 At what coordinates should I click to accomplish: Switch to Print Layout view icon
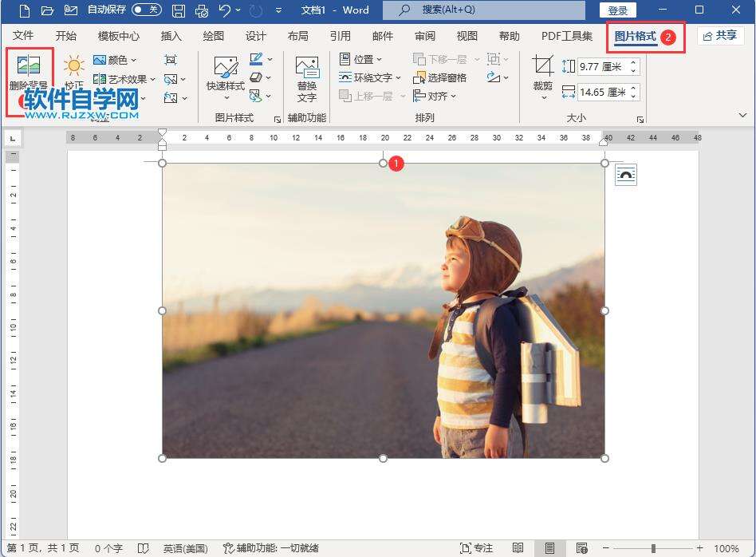click(x=549, y=548)
